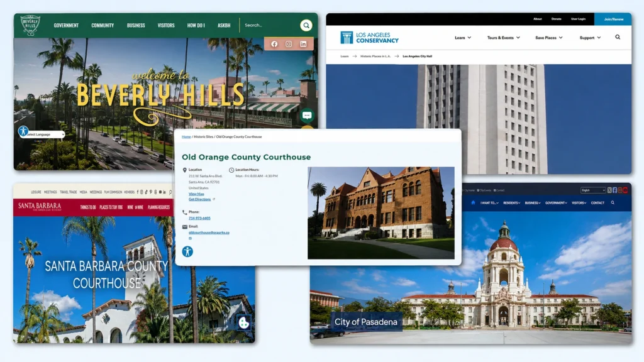Open Beverly Hills COMMUNITY menu

tap(103, 25)
